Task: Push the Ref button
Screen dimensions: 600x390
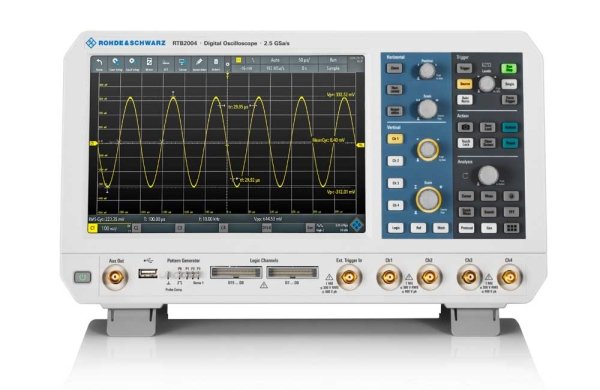Action: coord(418,228)
